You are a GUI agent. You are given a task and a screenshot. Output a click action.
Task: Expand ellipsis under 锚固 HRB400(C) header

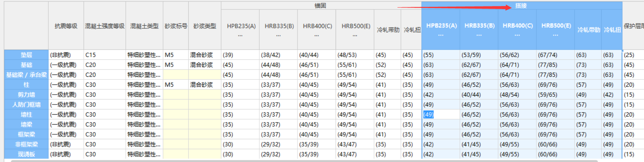click(x=317, y=35)
